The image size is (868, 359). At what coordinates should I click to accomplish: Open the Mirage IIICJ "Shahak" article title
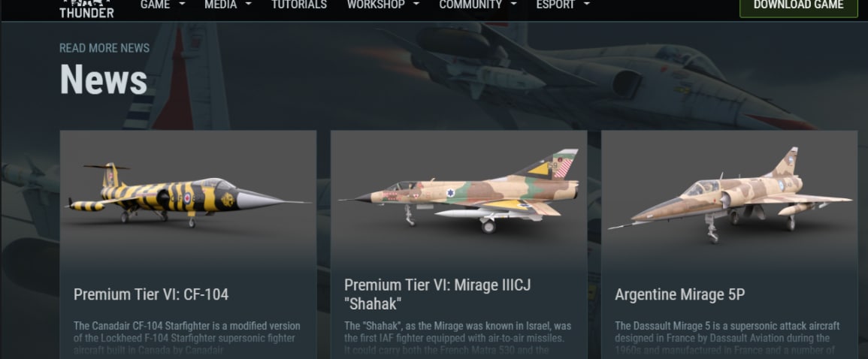[437, 294]
